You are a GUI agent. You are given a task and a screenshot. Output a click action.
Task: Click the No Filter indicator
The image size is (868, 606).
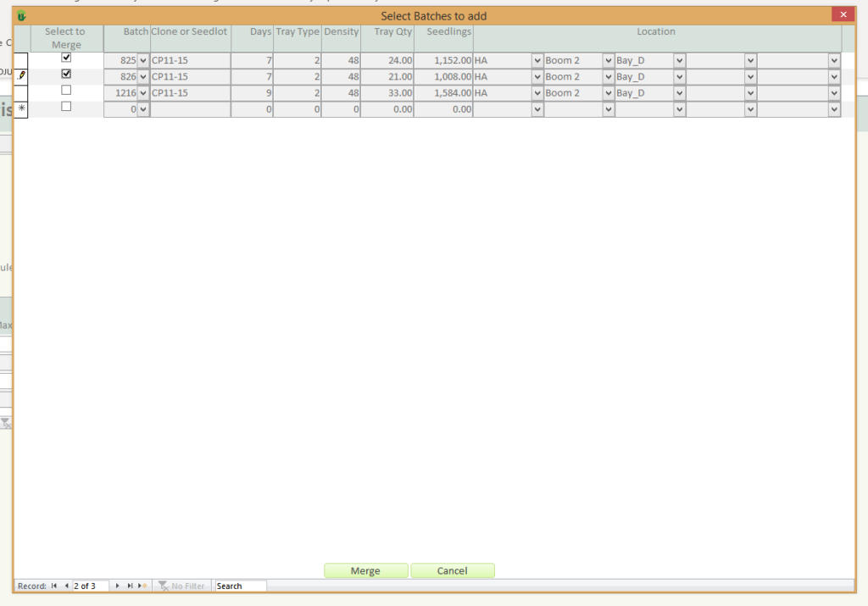181,586
